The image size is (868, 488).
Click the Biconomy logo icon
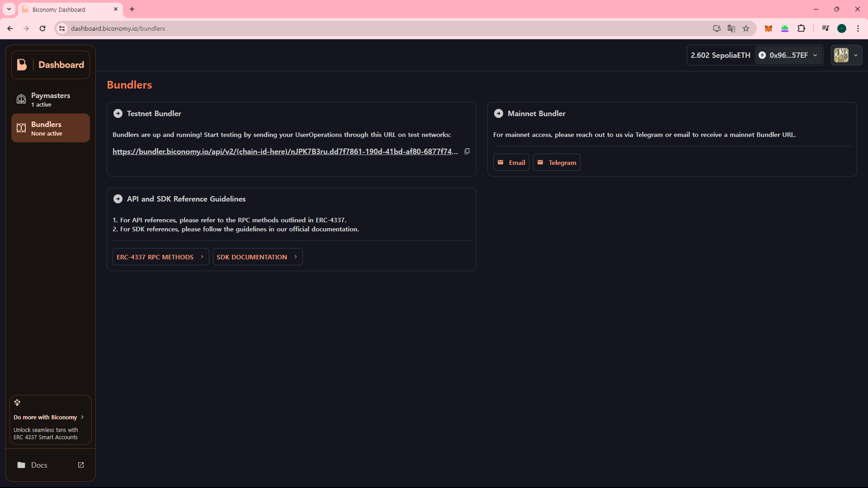(22, 65)
